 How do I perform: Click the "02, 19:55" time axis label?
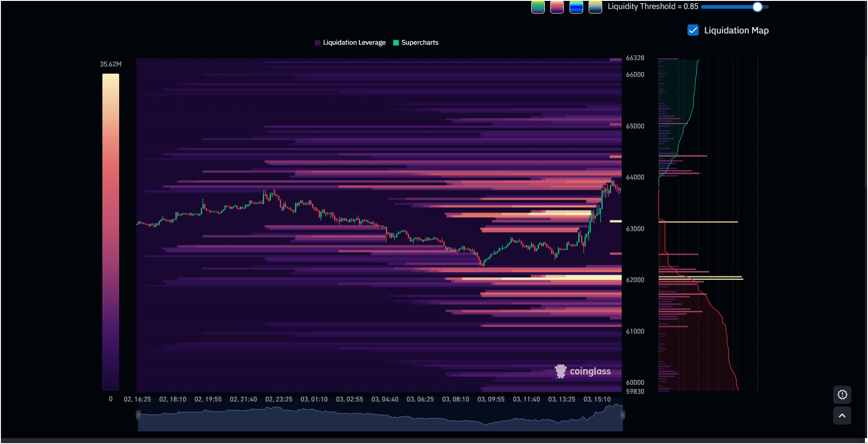point(208,399)
